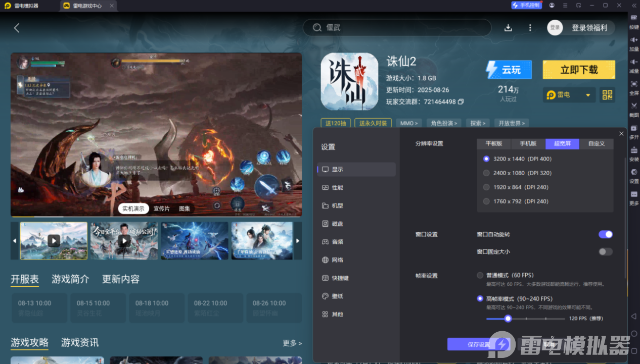Select resolution 1920 x 864 (DPI 240)
The width and height of the screenshot is (640, 364).
point(516,187)
